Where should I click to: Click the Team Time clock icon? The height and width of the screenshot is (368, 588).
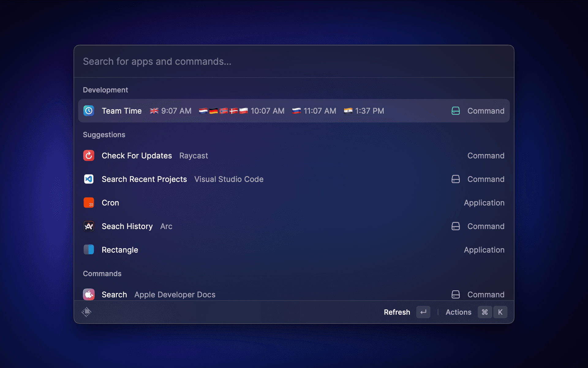(89, 111)
